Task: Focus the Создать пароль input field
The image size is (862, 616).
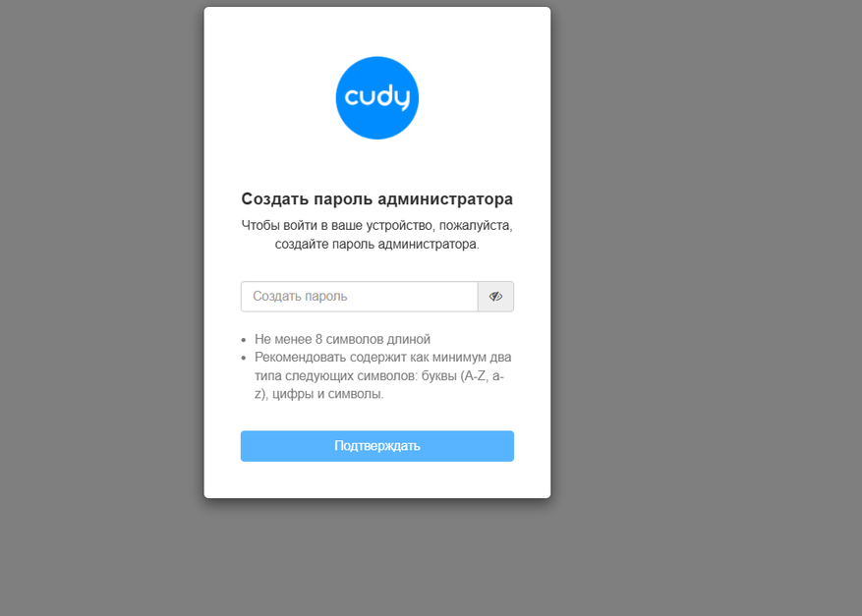Action: (x=360, y=296)
